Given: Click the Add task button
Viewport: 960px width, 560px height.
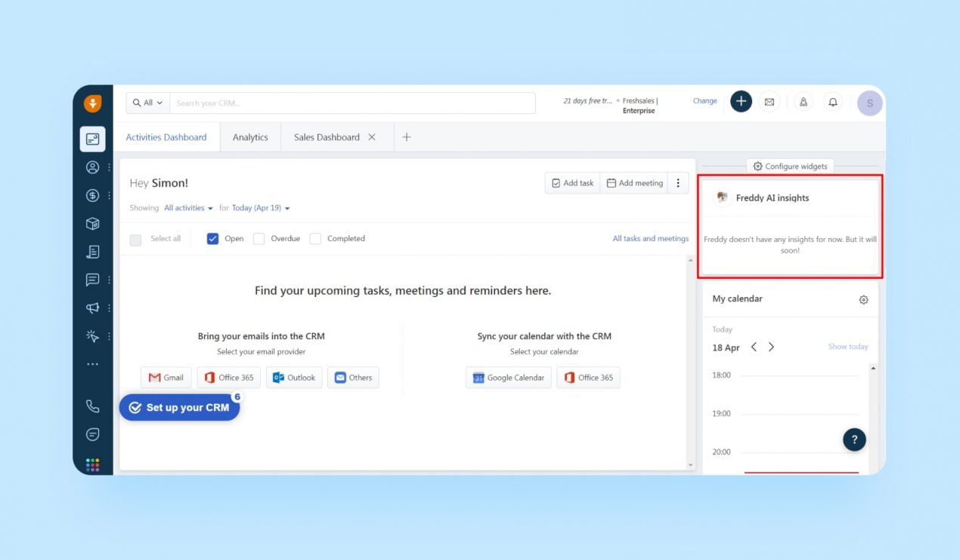Looking at the screenshot, I should [x=572, y=183].
